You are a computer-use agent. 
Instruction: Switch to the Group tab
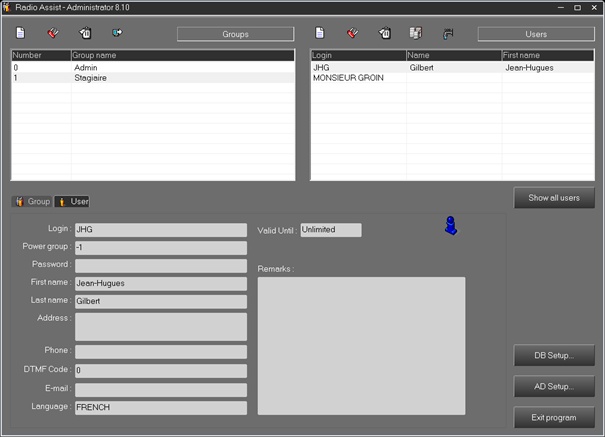click(32, 201)
